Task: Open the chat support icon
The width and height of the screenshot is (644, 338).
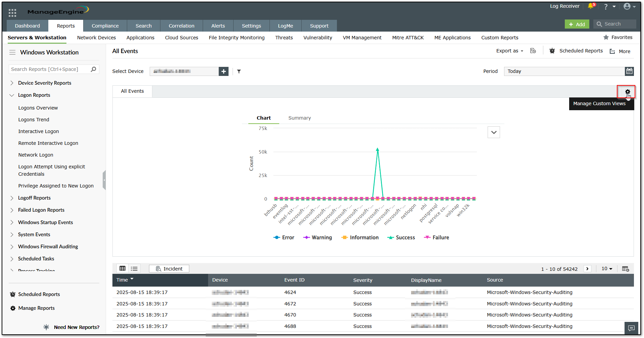Action: coord(631,328)
